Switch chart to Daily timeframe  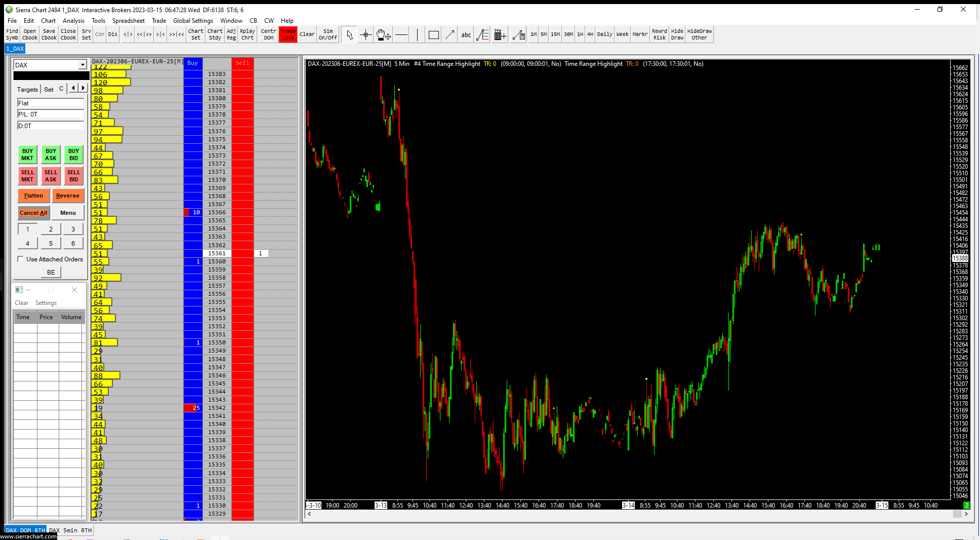pos(605,34)
